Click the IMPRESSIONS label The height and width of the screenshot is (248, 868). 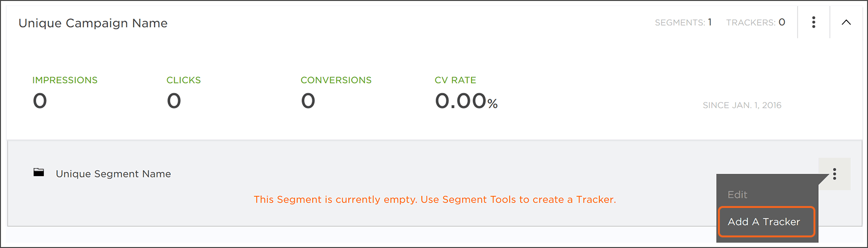[x=65, y=80]
